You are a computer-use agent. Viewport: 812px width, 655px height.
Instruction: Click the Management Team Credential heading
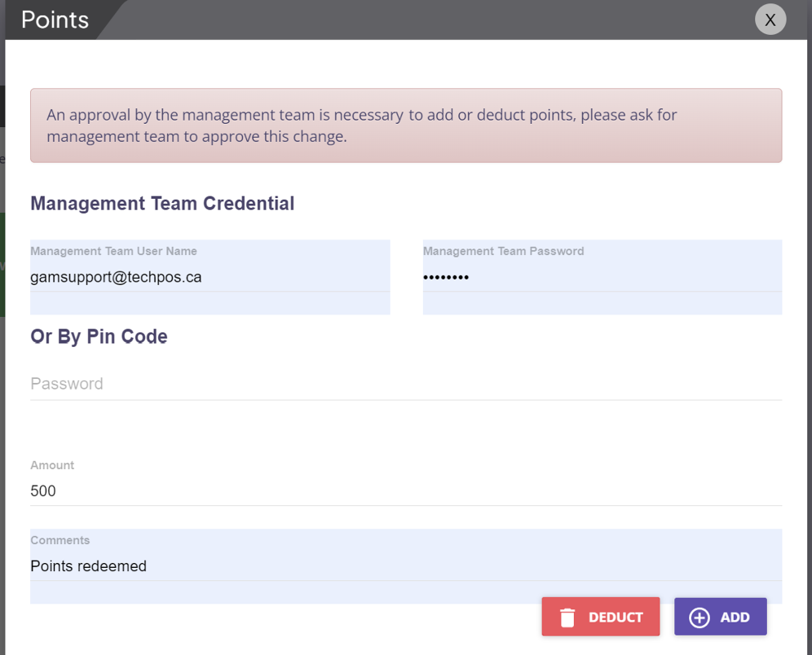pos(162,204)
